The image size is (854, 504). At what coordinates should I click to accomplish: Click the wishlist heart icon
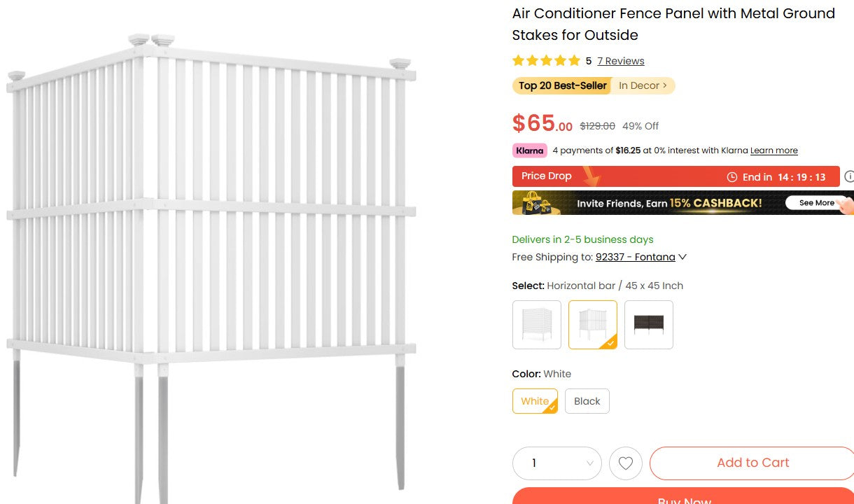tap(625, 463)
